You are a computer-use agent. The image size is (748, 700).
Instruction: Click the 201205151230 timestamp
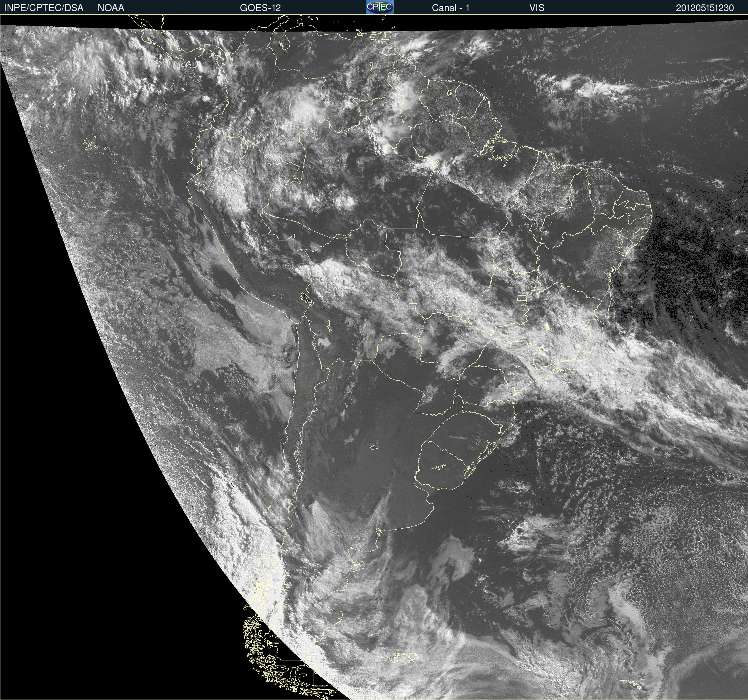click(705, 8)
